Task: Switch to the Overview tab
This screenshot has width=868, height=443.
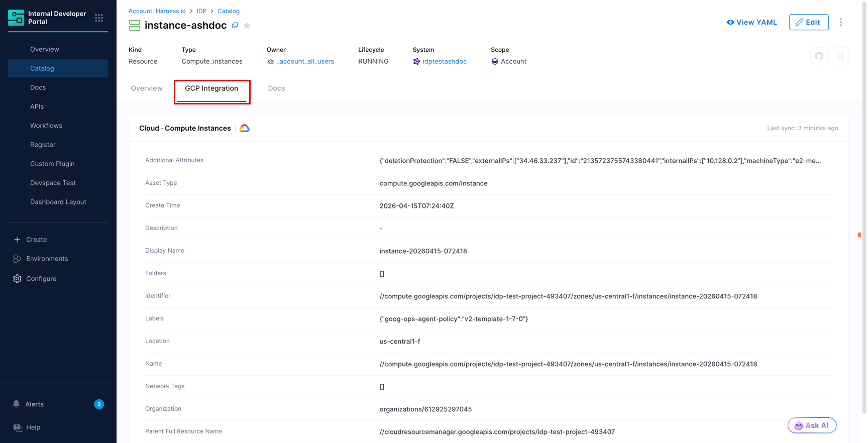Action: point(147,88)
